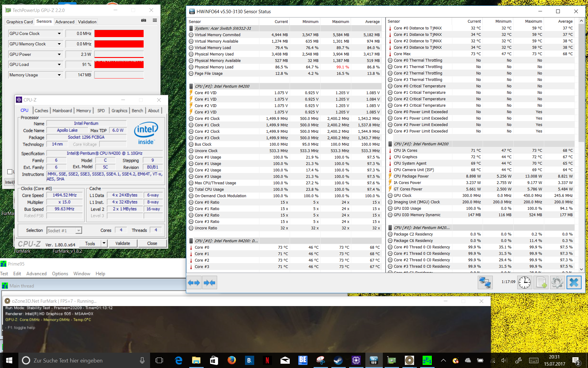Open the CPU-Z Memory tab
Screen dimensions: 588x368
tap(84, 110)
